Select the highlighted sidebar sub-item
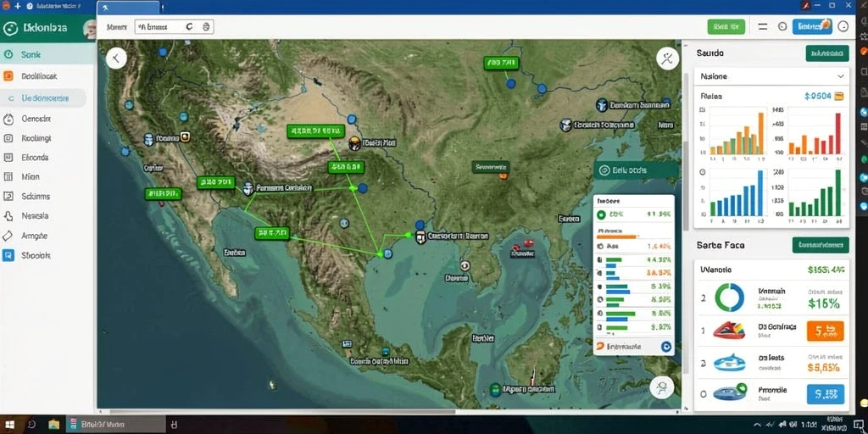868x434 pixels. point(43,98)
